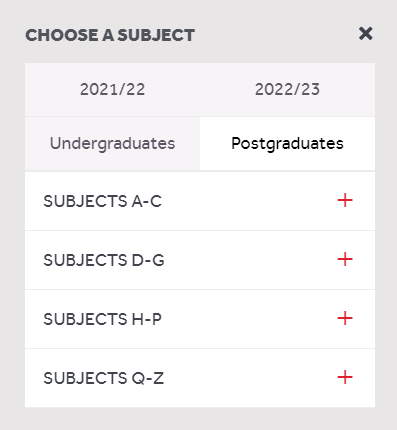
Task: Expand the SUBJECTS D-G accordion row
Action: tap(200, 260)
